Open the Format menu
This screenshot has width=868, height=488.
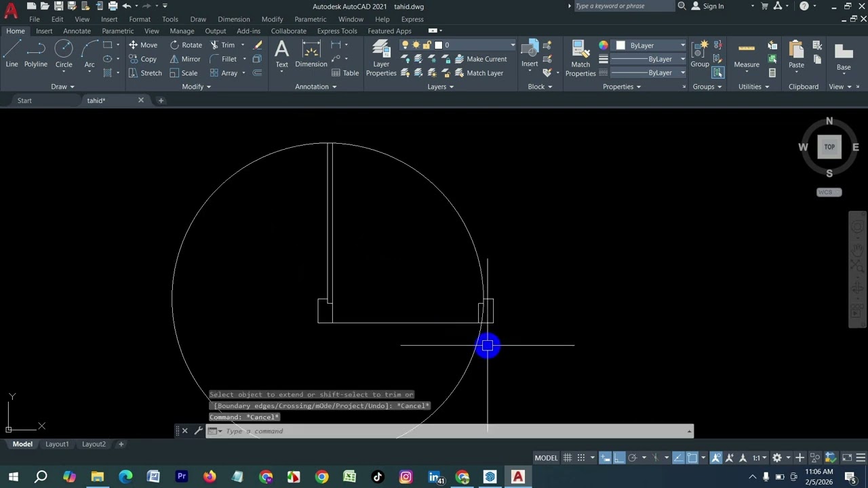coord(140,19)
